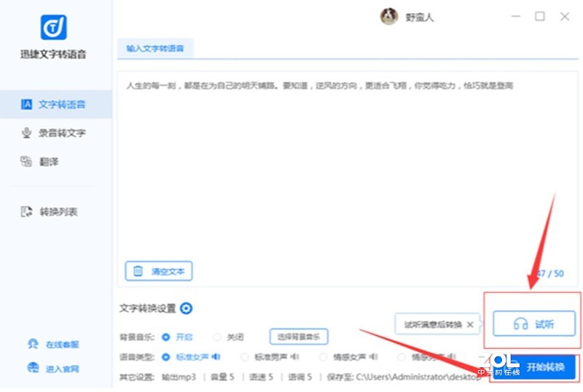
Task: Click the 语调 5 setting
Action: 300,377
